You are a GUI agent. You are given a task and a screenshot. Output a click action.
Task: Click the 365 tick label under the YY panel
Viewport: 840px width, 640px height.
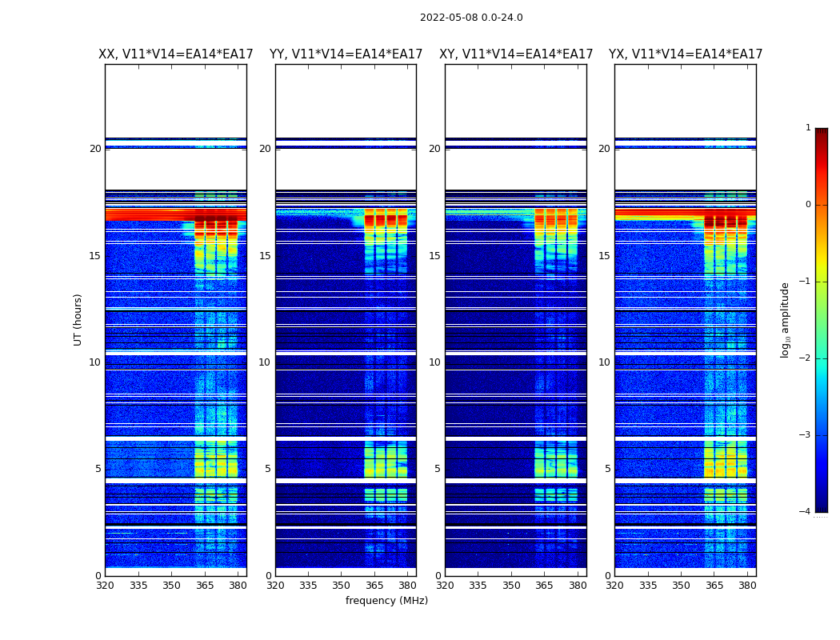[x=374, y=586]
